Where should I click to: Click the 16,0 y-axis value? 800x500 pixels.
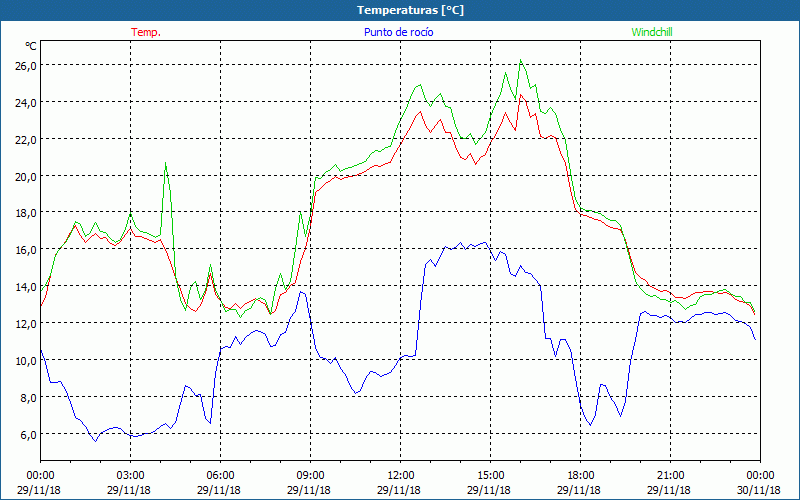(x=26, y=249)
